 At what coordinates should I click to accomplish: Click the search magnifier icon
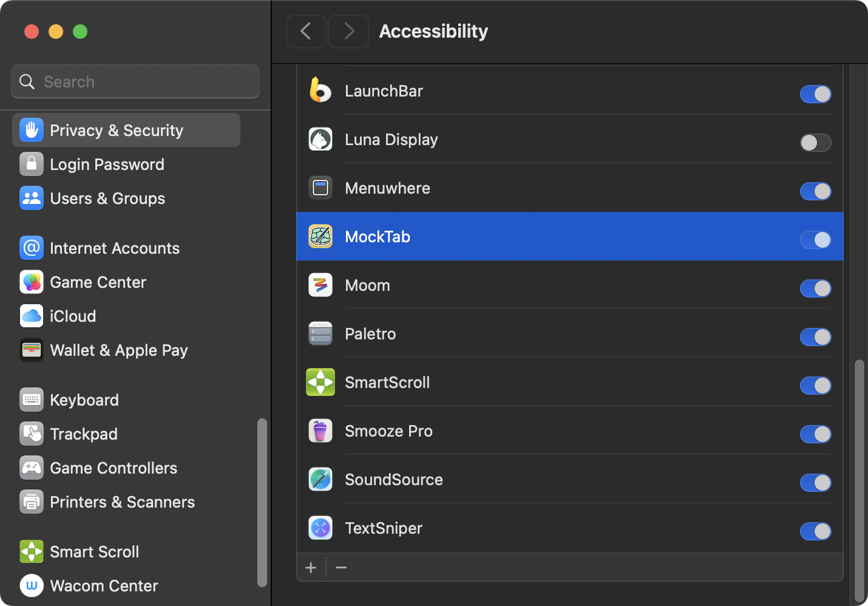coord(27,81)
